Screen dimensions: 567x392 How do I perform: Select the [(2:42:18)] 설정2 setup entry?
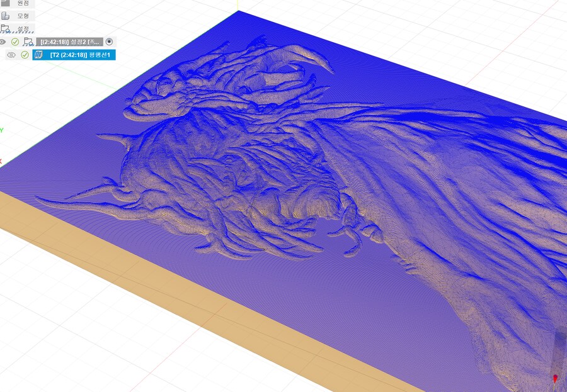(69, 42)
